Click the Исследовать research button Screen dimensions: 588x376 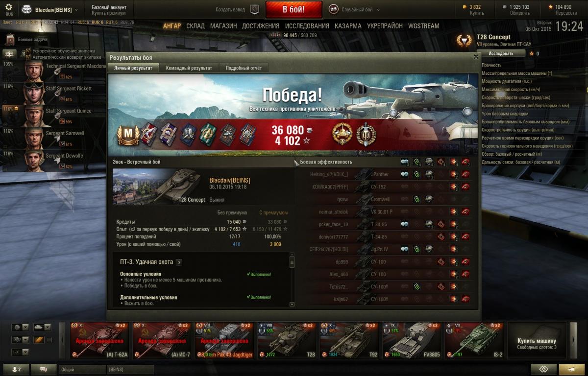(x=501, y=53)
